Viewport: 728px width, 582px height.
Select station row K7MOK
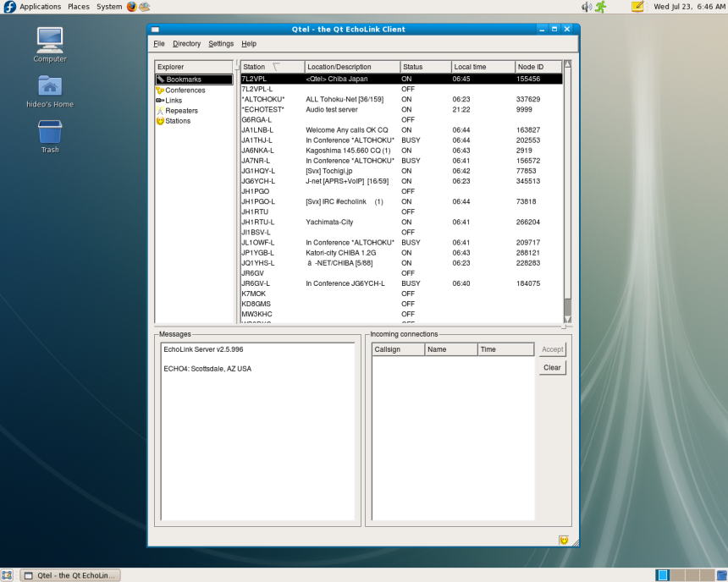click(401, 294)
